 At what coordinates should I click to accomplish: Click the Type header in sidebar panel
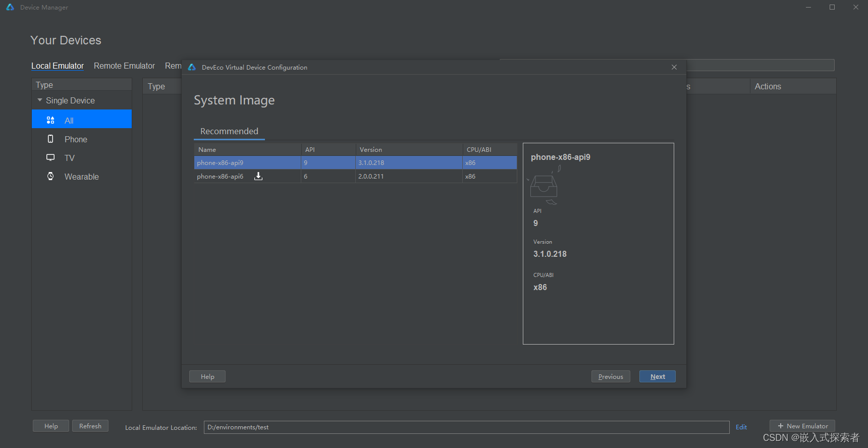82,85
